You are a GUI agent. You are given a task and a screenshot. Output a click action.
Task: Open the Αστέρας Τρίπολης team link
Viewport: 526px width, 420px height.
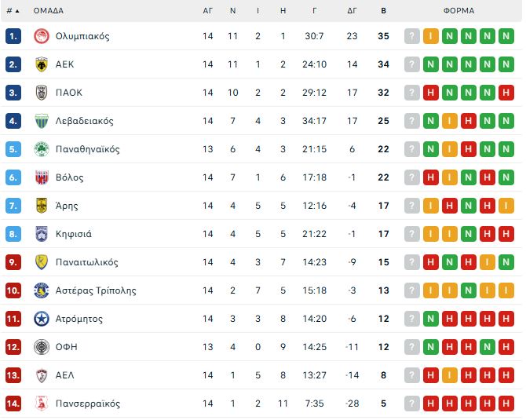coord(96,290)
